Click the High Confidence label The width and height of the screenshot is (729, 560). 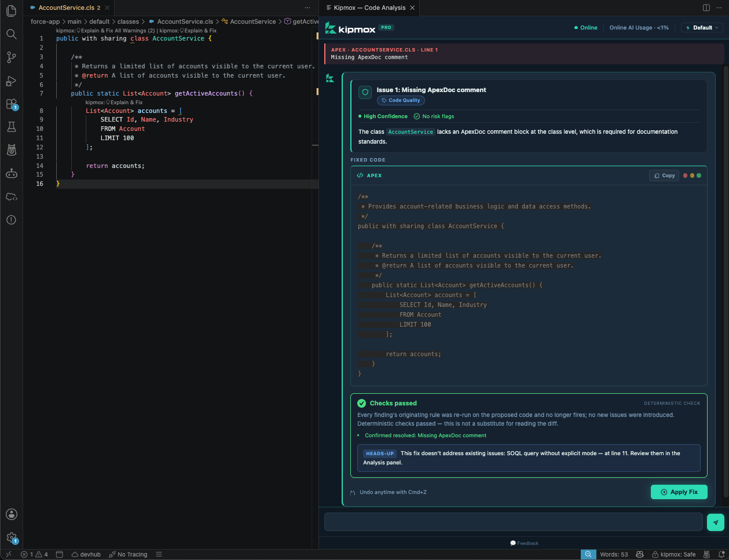(383, 116)
